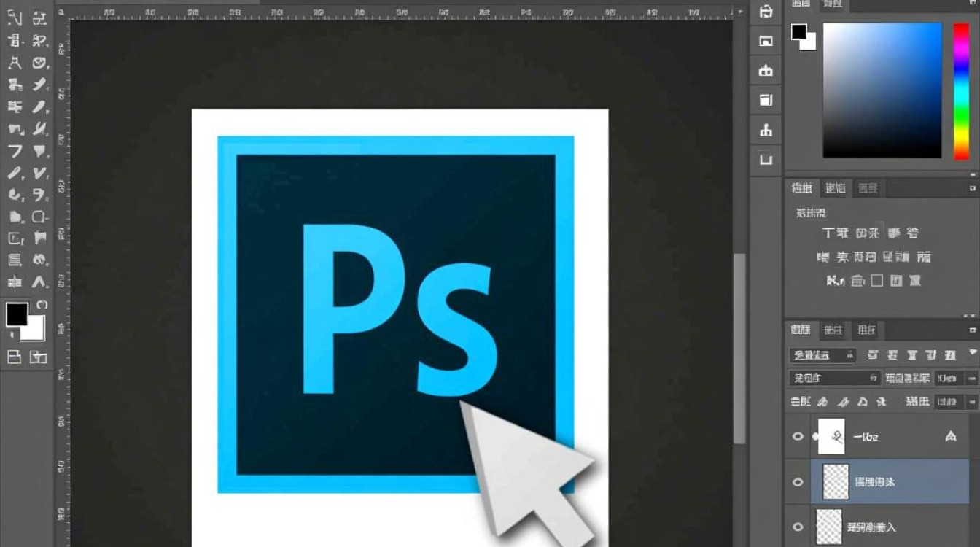Open the blend mode dropdown in Layers panel

tap(836, 379)
